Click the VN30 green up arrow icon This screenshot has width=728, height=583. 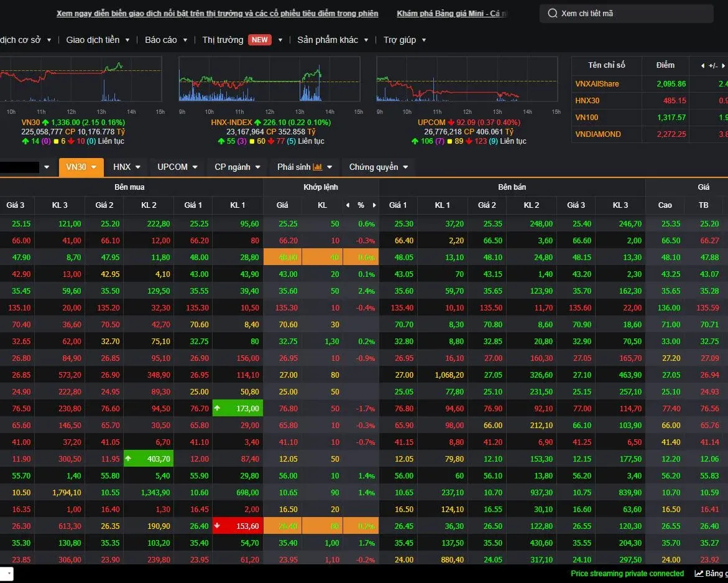pyautogui.click(x=45, y=123)
